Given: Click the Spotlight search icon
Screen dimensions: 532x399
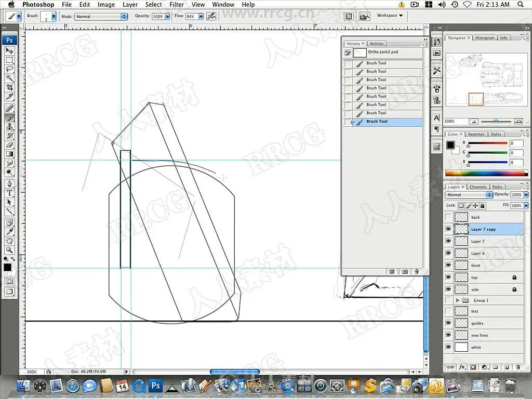Looking at the screenshot, I should [521, 4].
